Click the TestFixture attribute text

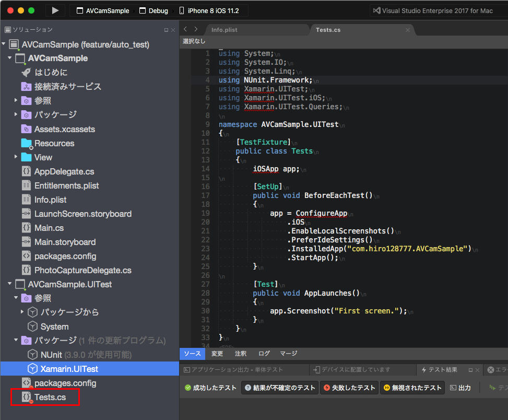pyautogui.click(x=263, y=142)
